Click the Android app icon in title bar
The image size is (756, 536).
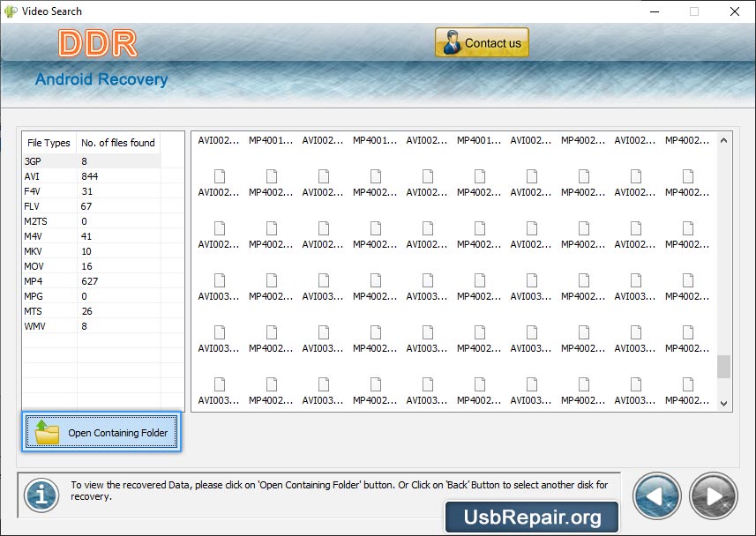click(10, 11)
